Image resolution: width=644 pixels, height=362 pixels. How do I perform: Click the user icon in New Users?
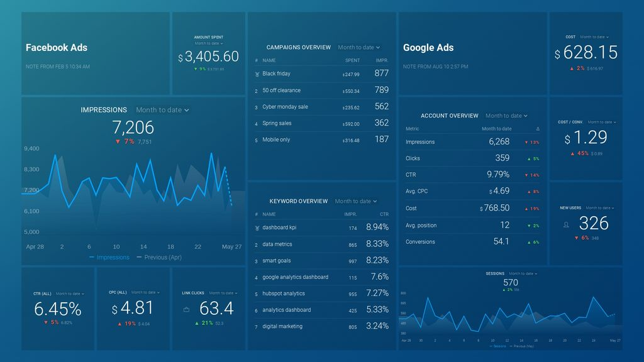566,224
